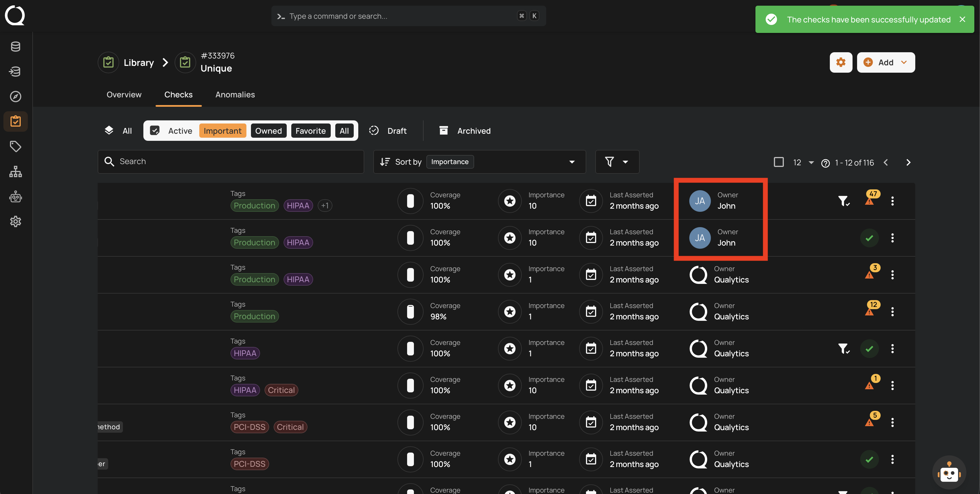Go to the previous page of checks
The width and height of the screenshot is (980, 494).
[x=886, y=162]
